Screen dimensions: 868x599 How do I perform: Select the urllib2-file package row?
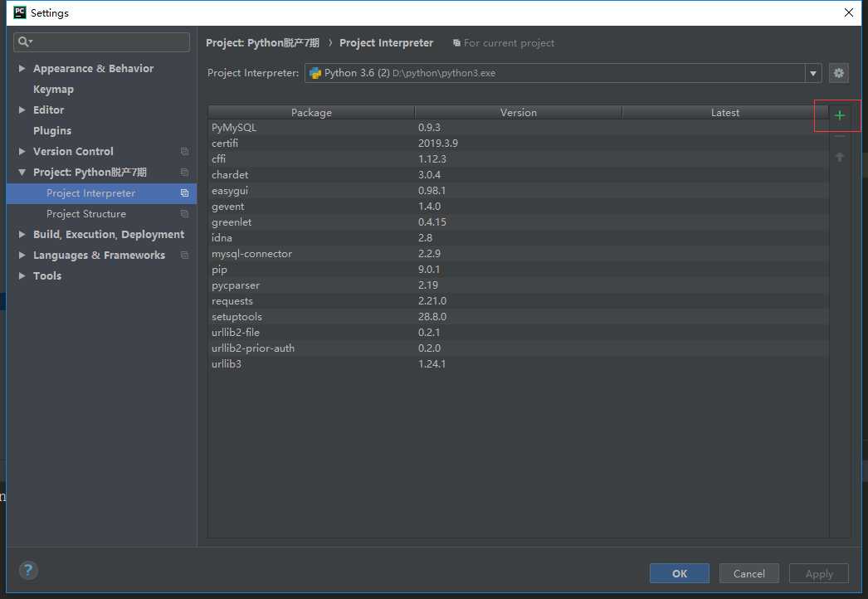(518, 332)
